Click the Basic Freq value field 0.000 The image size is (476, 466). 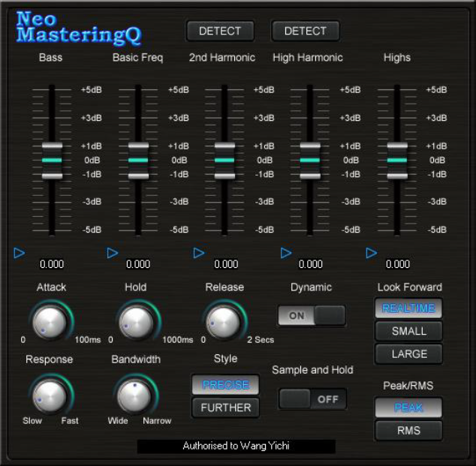coord(138,264)
